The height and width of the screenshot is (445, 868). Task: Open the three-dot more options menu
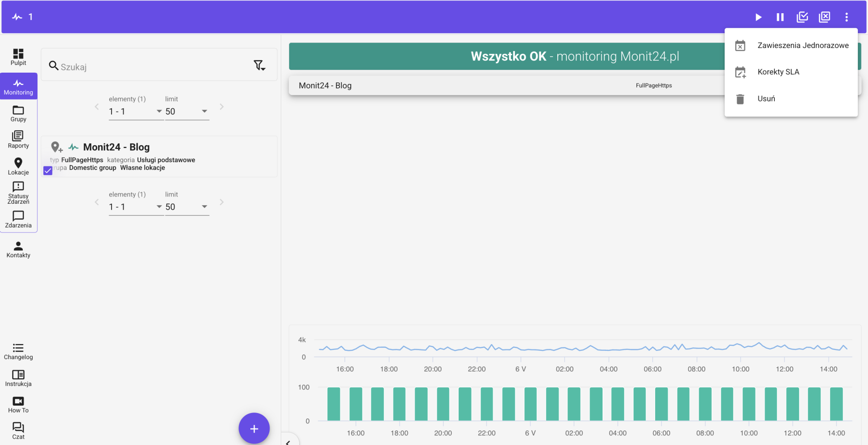[x=847, y=17]
